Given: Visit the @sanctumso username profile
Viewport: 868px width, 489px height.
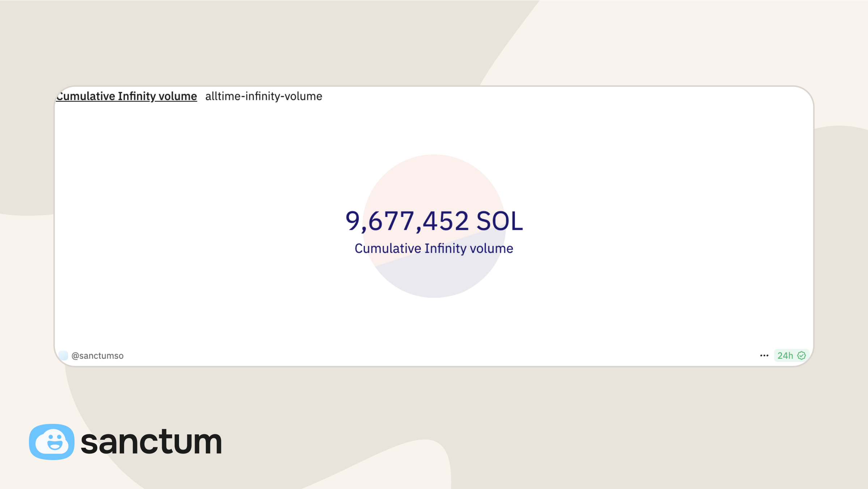Looking at the screenshot, I should click(x=98, y=356).
